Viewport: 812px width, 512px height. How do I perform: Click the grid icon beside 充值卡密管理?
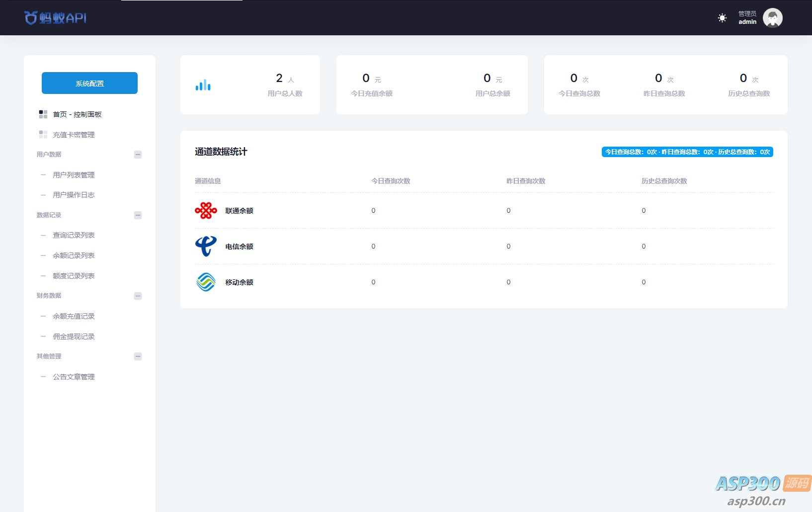tap(43, 135)
